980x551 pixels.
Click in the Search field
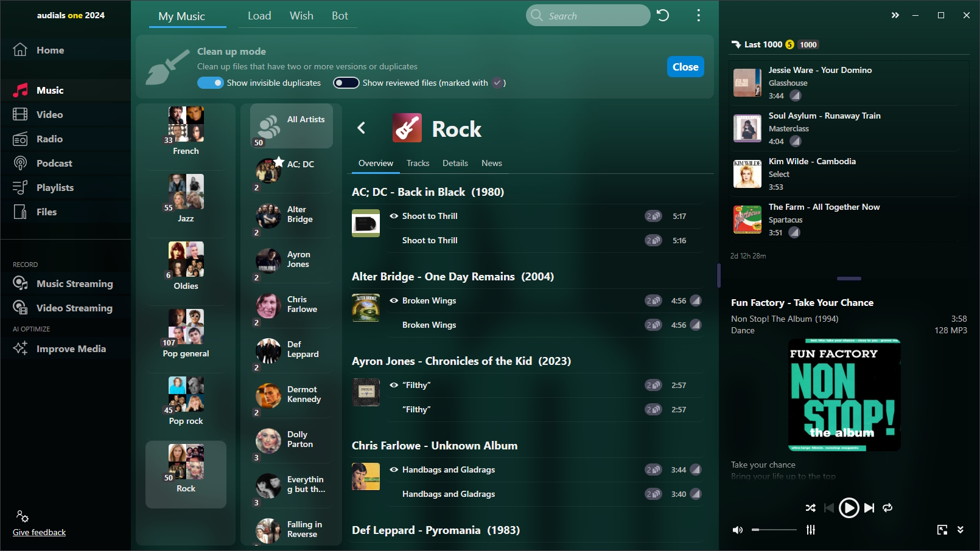pos(588,16)
